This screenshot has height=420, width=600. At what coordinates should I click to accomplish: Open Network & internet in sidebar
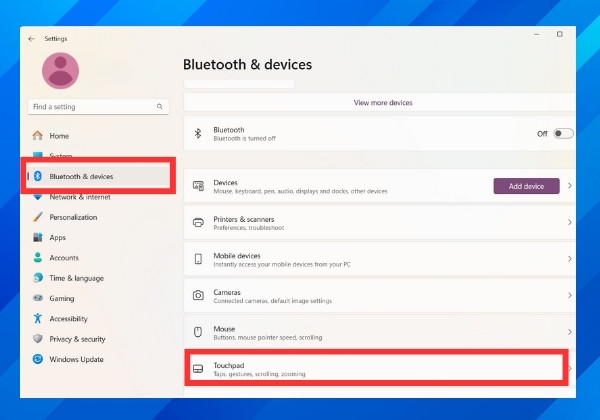[x=80, y=197]
